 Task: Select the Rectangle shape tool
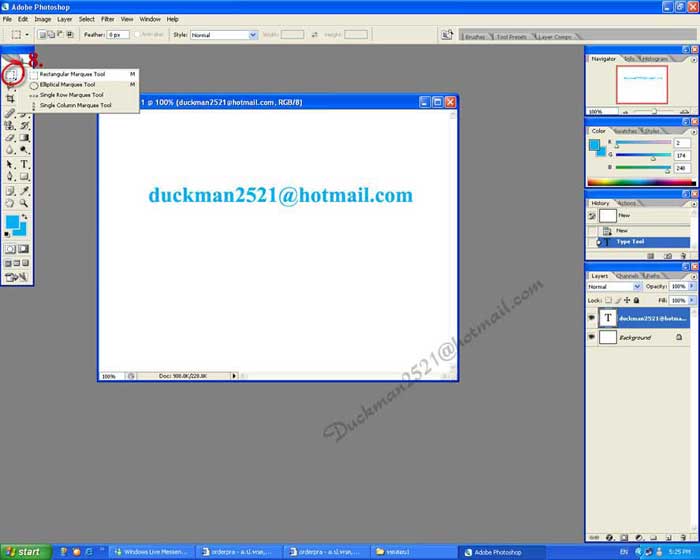coord(25,177)
